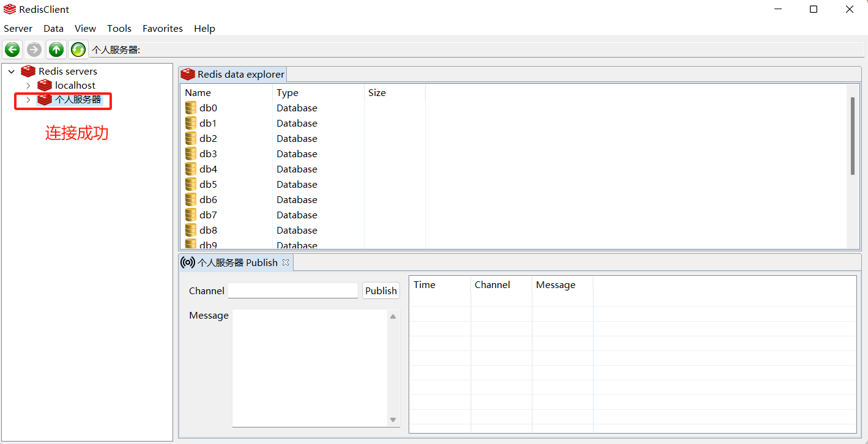Focus the Channel input field

293,290
